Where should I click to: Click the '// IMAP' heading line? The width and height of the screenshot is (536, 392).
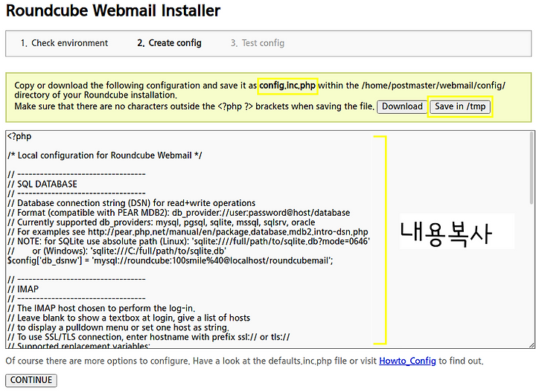(23, 289)
